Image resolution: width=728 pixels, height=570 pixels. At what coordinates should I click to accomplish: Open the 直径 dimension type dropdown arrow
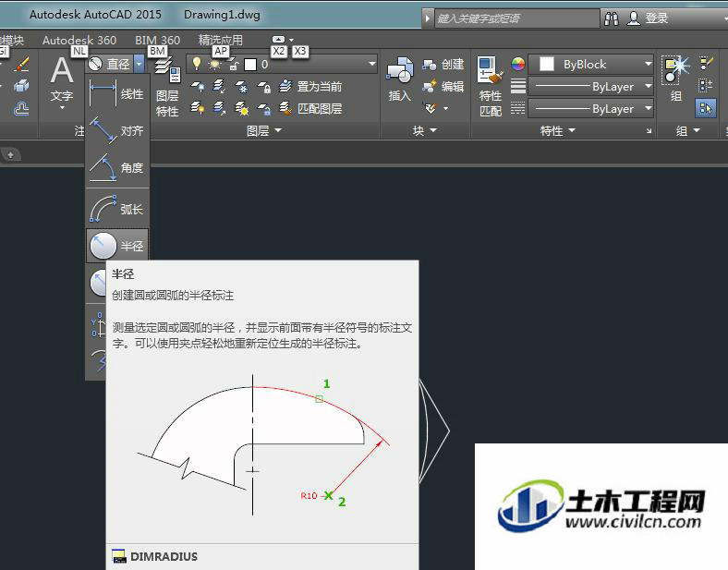click(x=140, y=64)
